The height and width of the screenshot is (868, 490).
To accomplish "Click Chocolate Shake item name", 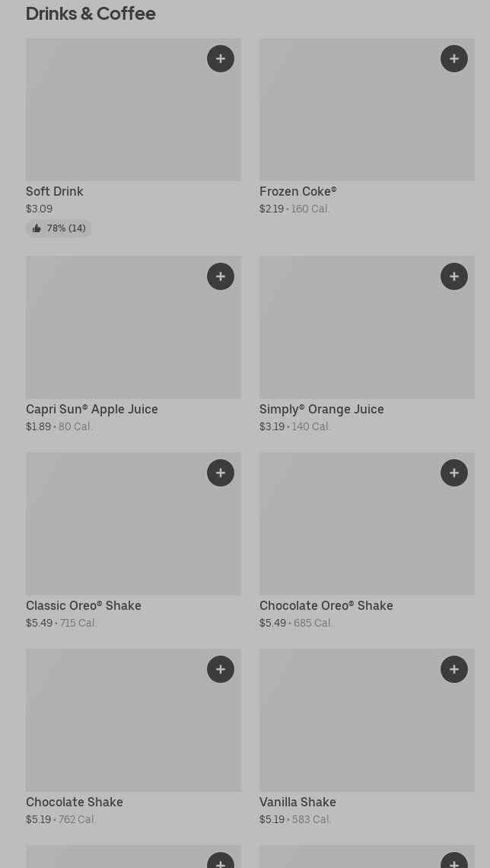I will click(x=75, y=802).
